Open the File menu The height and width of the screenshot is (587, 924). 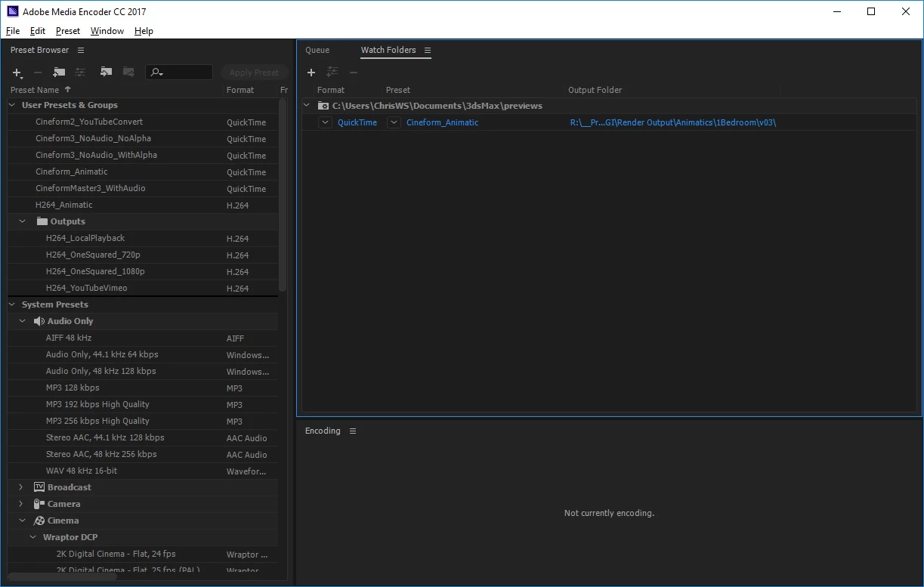(13, 31)
